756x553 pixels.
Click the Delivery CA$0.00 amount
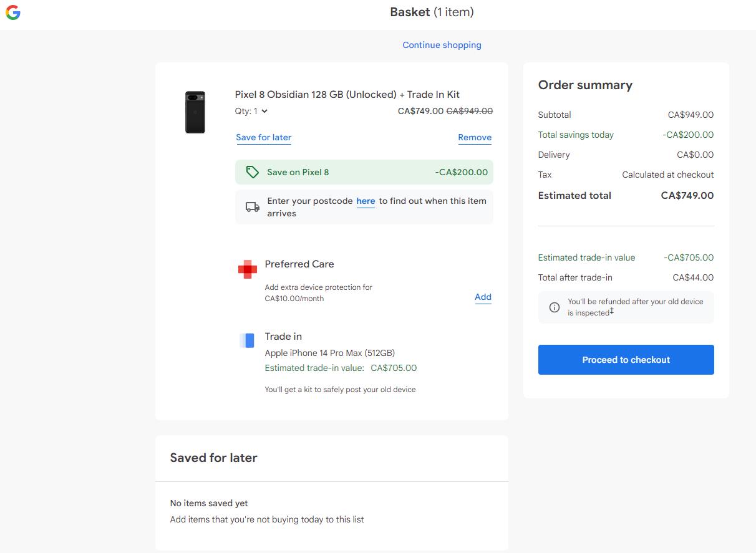(x=695, y=155)
